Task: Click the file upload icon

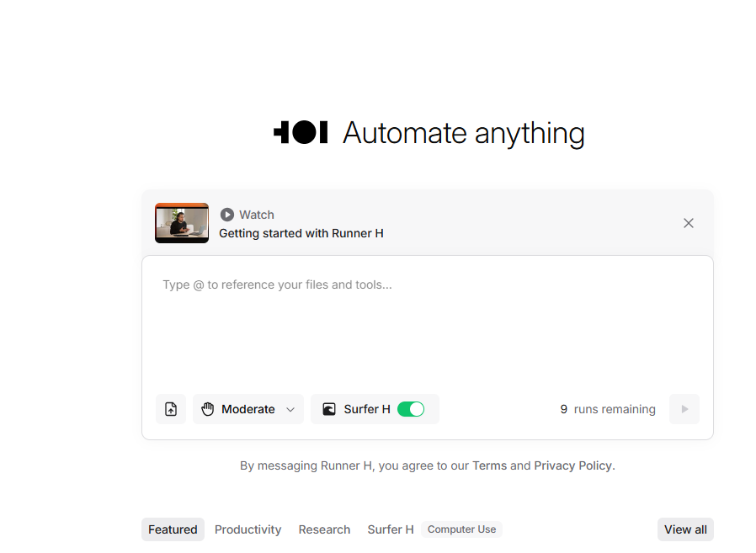Action: point(171,409)
